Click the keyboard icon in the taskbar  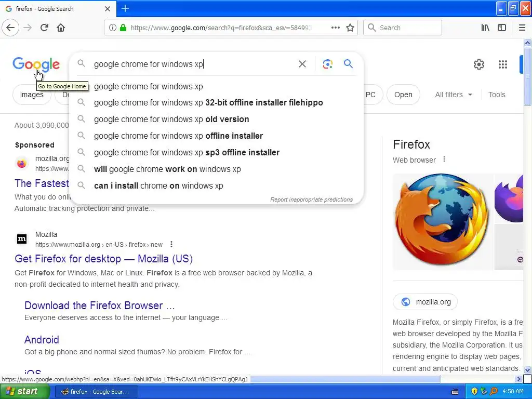(455, 392)
